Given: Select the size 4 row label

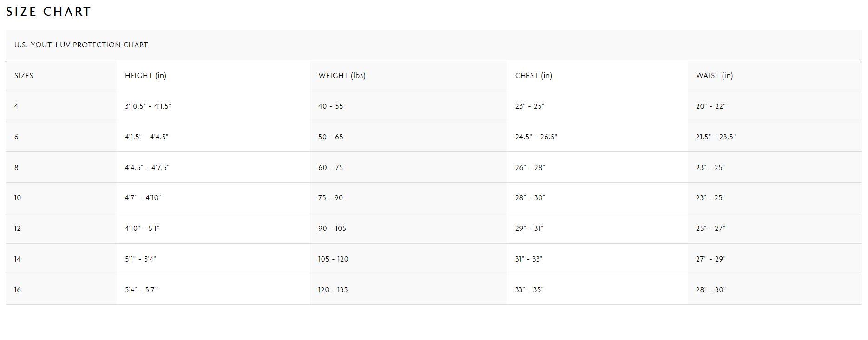Looking at the screenshot, I should [16, 106].
